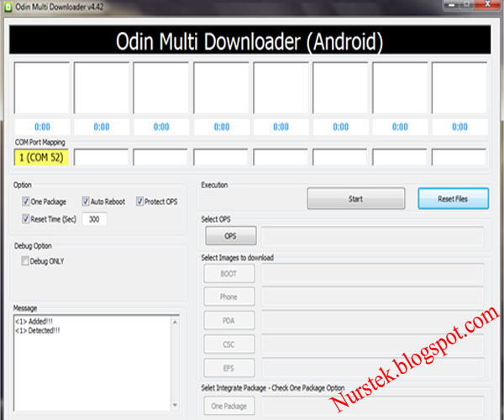
Task: Click the Odin Multi Downloader (Android) banner
Action: [249, 40]
